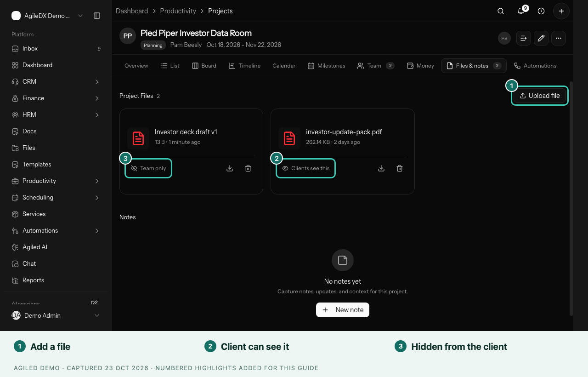Open the project Automations tab
This screenshot has height=377, width=588.
(535, 66)
